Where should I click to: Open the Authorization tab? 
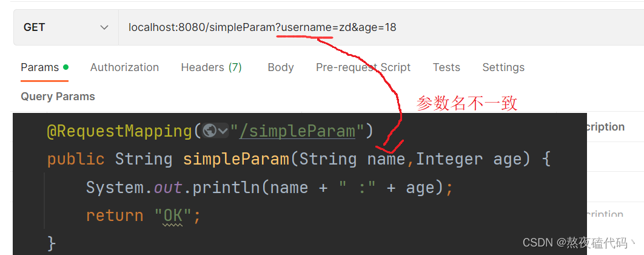click(x=124, y=67)
